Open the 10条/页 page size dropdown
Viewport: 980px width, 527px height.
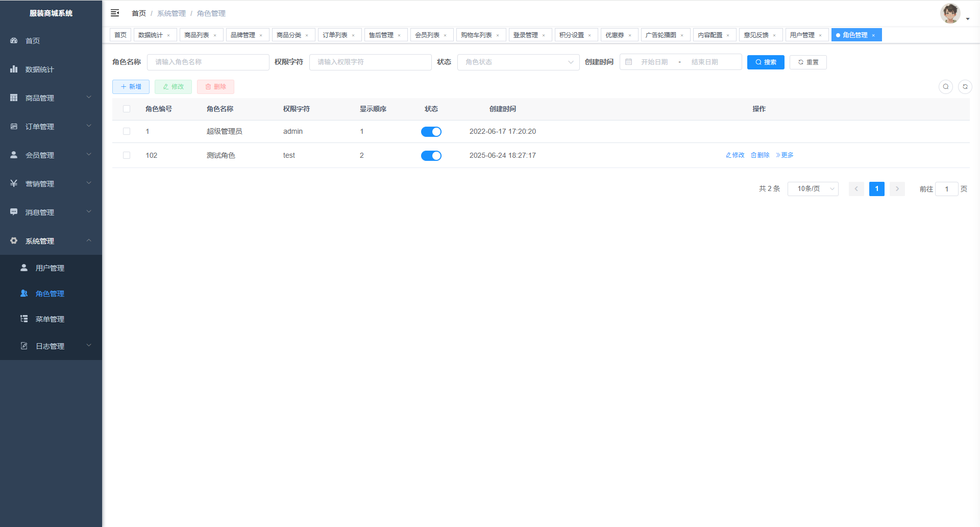(x=813, y=189)
